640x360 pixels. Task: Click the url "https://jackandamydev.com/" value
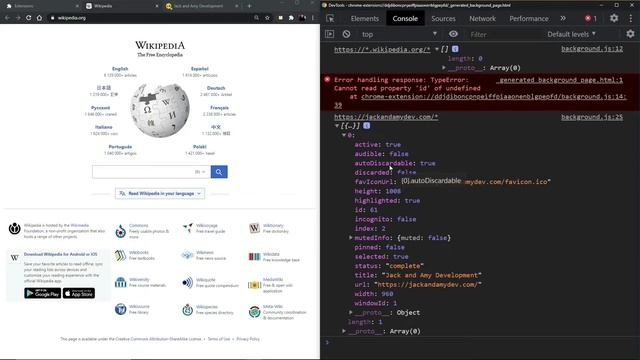(428, 284)
